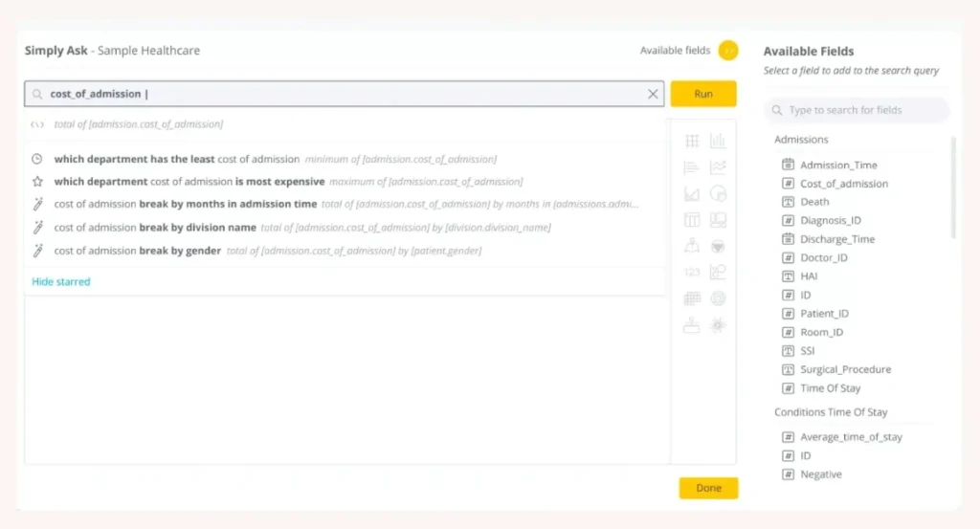Select the pie chart icon
Screen dimensions: 980x529
[x=718, y=194]
